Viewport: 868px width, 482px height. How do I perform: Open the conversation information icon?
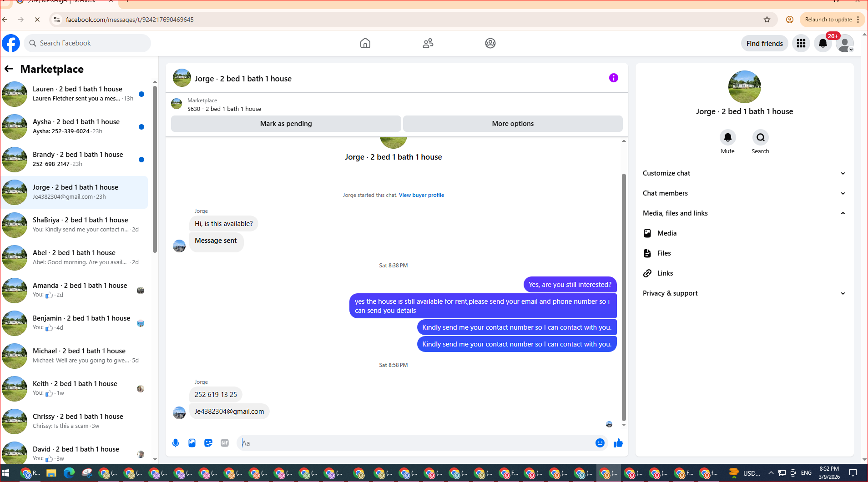(x=614, y=78)
